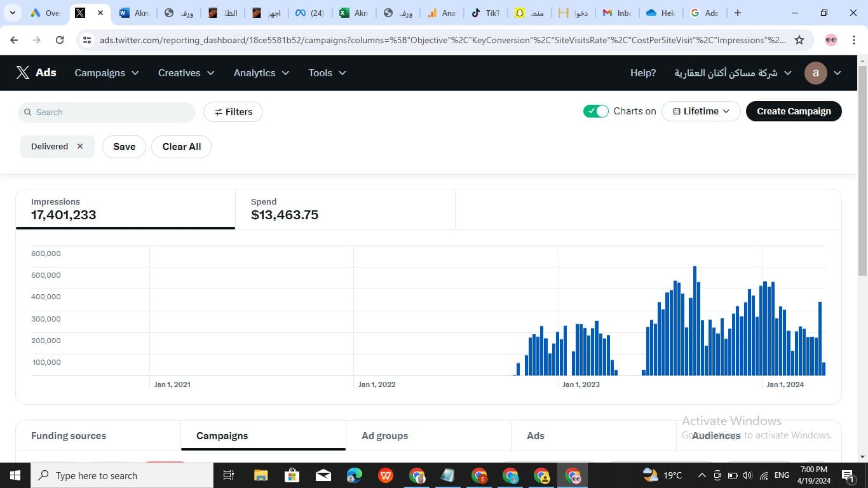Click the account avatar circle
The image size is (868, 488).
click(x=815, y=73)
